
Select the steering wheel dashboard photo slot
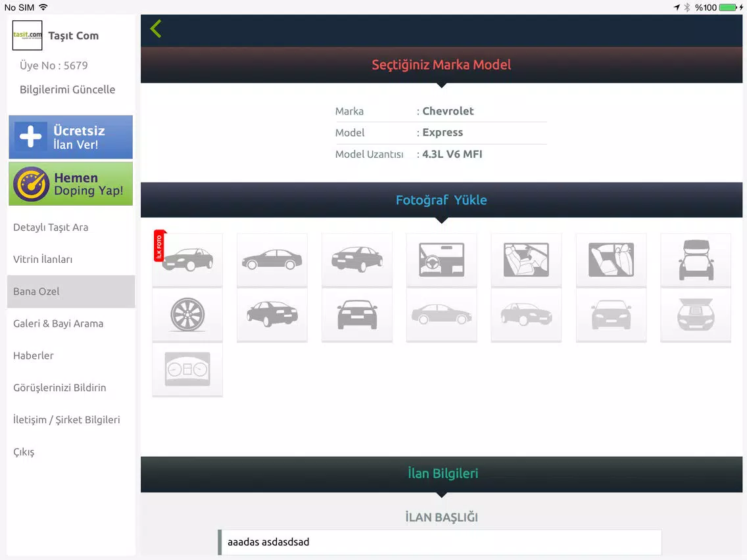click(442, 260)
